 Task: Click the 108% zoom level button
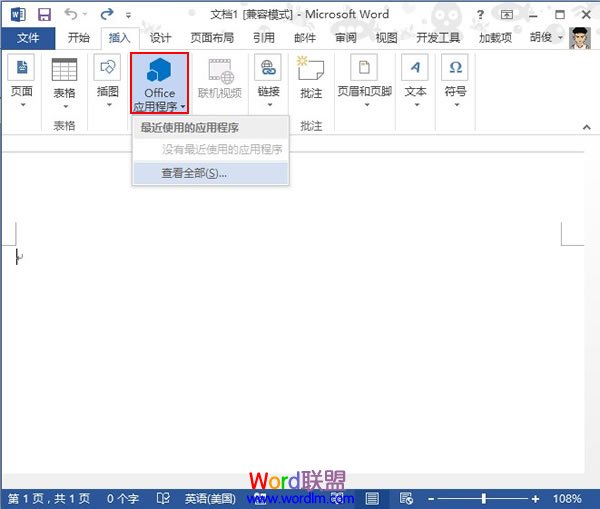(x=567, y=498)
